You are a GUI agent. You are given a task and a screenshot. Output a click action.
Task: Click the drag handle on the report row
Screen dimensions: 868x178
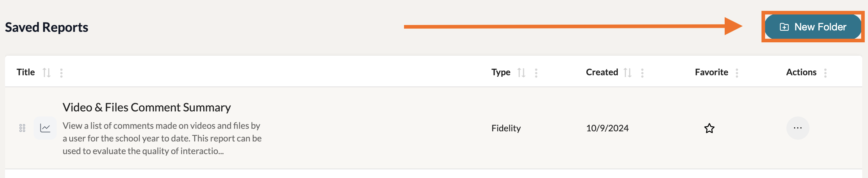tap(22, 128)
